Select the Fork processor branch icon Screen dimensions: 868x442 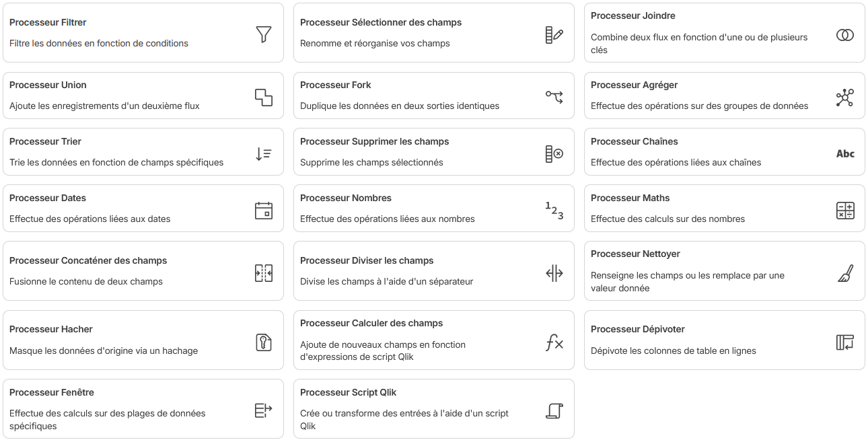(x=554, y=96)
